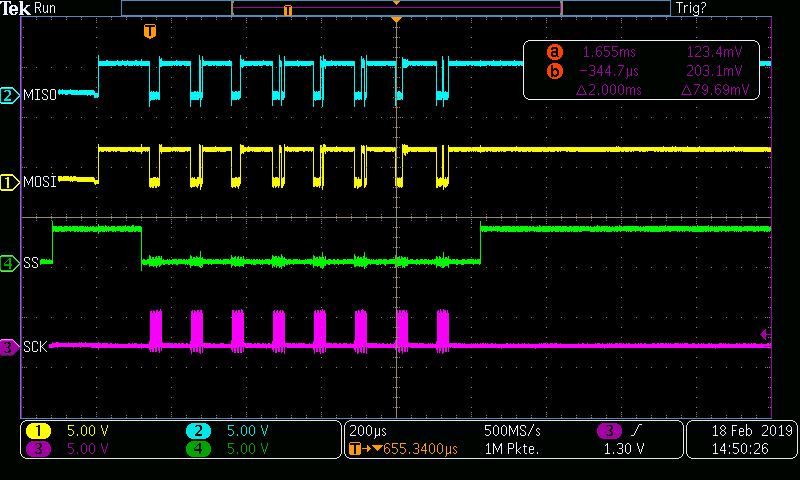Click the trigger level arrow on right edge
This screenshot has height=480, width=800.
(766, 334)
